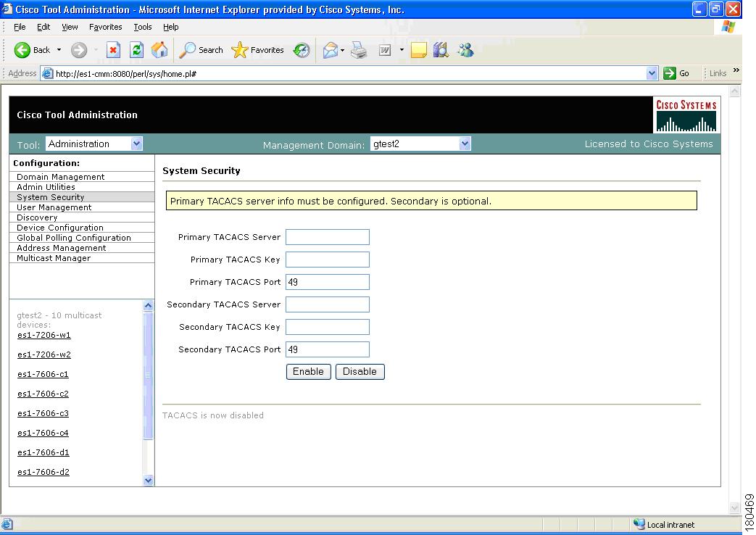
Task: Click the Mail envelope icon
Action: click(x=331, y=50)
